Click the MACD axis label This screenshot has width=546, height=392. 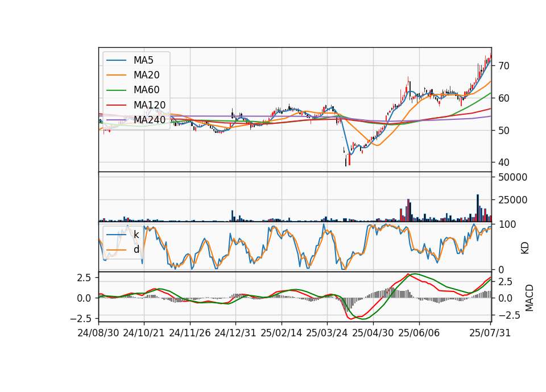530,298
